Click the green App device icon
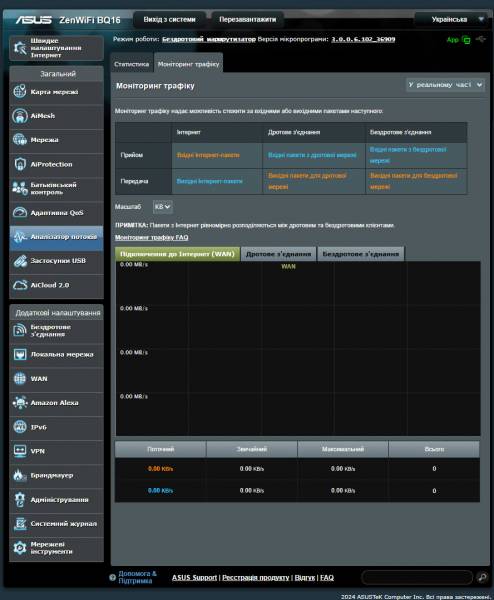Viewport: 494px width, 600px height. click(466, 39)
